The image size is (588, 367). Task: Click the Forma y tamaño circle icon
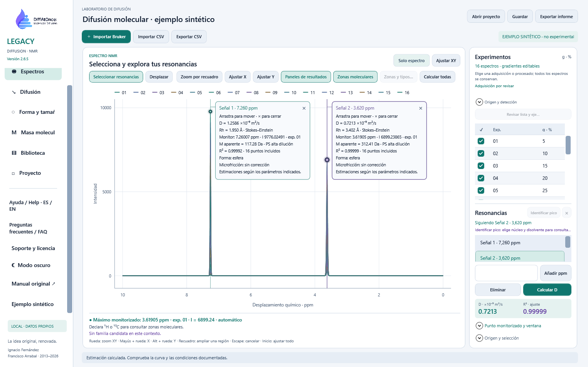coord(13,112)
